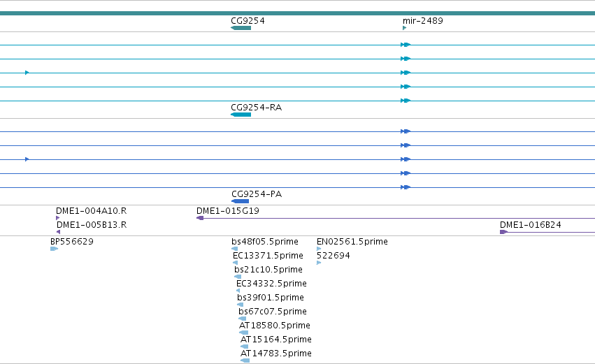
Task: Click the CG9254-PA protein label
Action: pyautogui.click(x=257, y=194)
